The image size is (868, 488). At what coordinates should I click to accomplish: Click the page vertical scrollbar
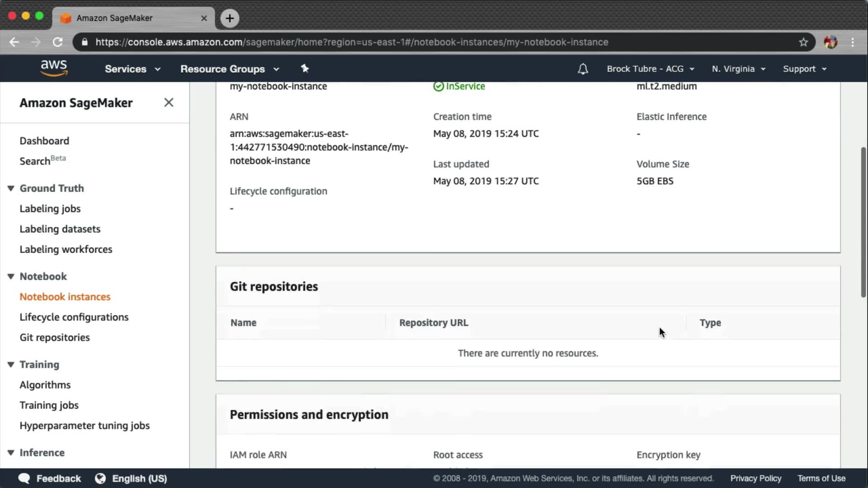point(863,221)
